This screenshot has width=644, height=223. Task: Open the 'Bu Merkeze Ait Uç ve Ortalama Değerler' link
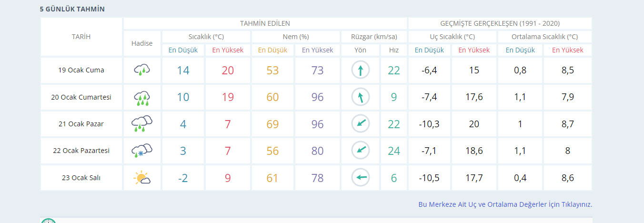click(505, 204)
